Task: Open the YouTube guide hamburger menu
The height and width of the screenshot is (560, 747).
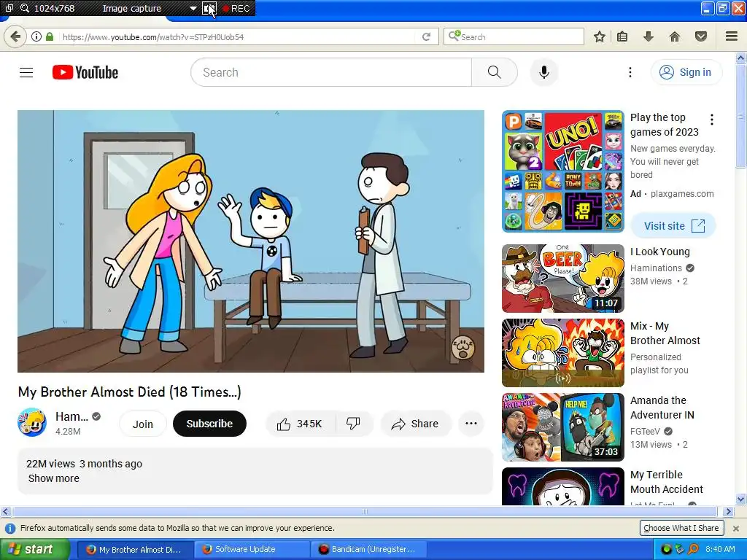Action: coord(26,72)
